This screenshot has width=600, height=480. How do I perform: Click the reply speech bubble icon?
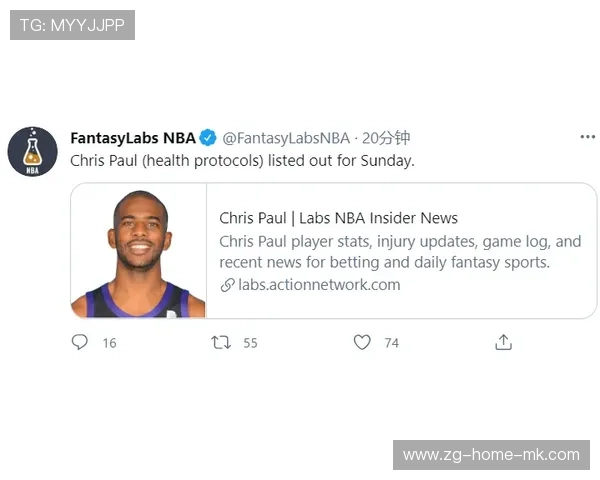pos(80,342)
